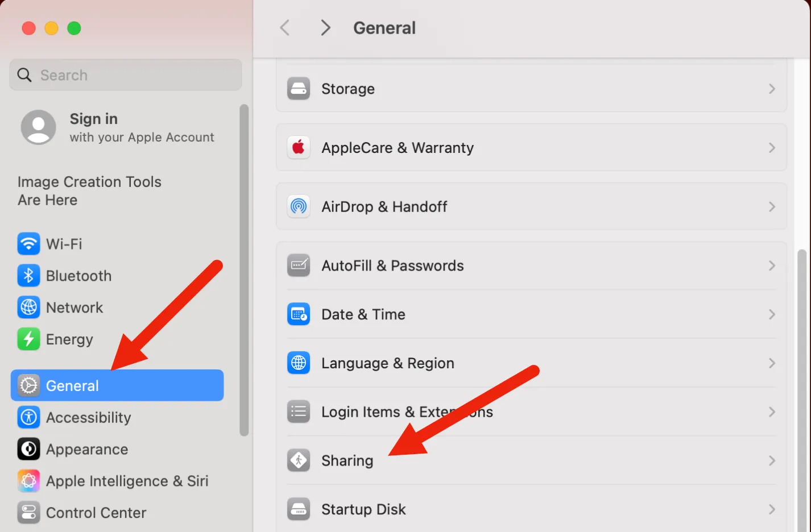
Task: Open Language & Region label
Action: pyautogui.click(x=388, y=363)
